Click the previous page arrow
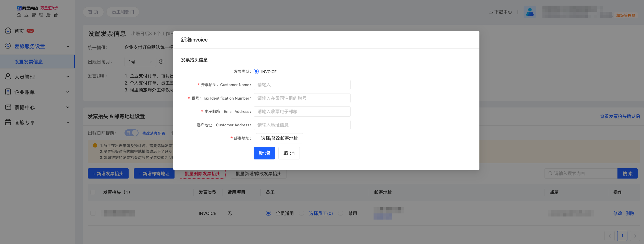644x244 pixels. point(610,236)
